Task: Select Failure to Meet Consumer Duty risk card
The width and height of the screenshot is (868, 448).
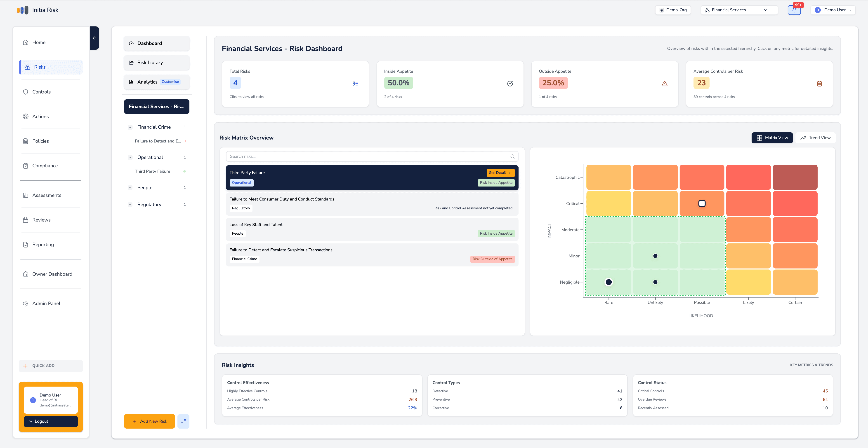Action: pos(372,204)
